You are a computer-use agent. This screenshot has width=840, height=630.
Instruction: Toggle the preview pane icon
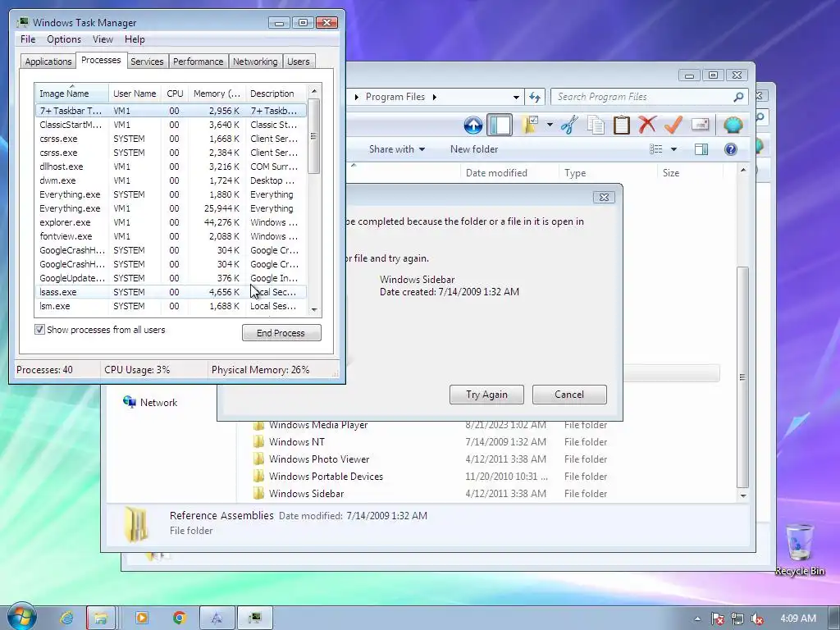701,149
